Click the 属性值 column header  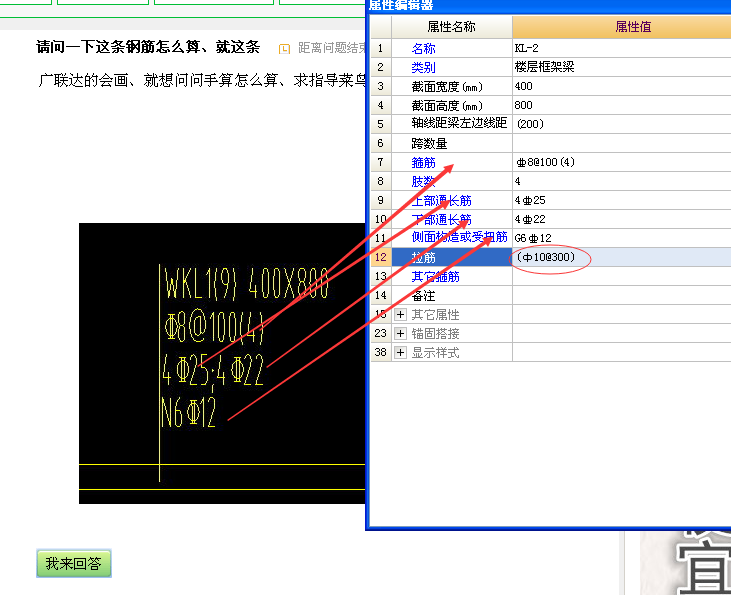coord(621,27)
